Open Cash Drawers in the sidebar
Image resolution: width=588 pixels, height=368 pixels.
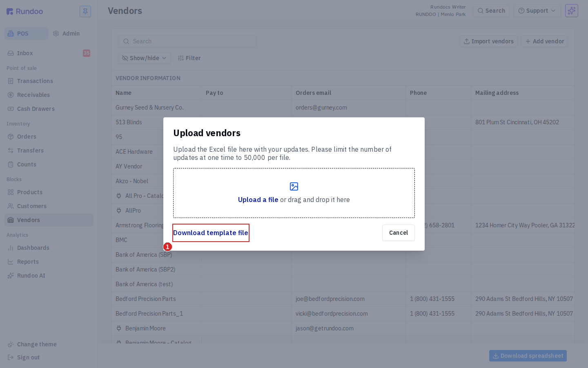[49, 109]
